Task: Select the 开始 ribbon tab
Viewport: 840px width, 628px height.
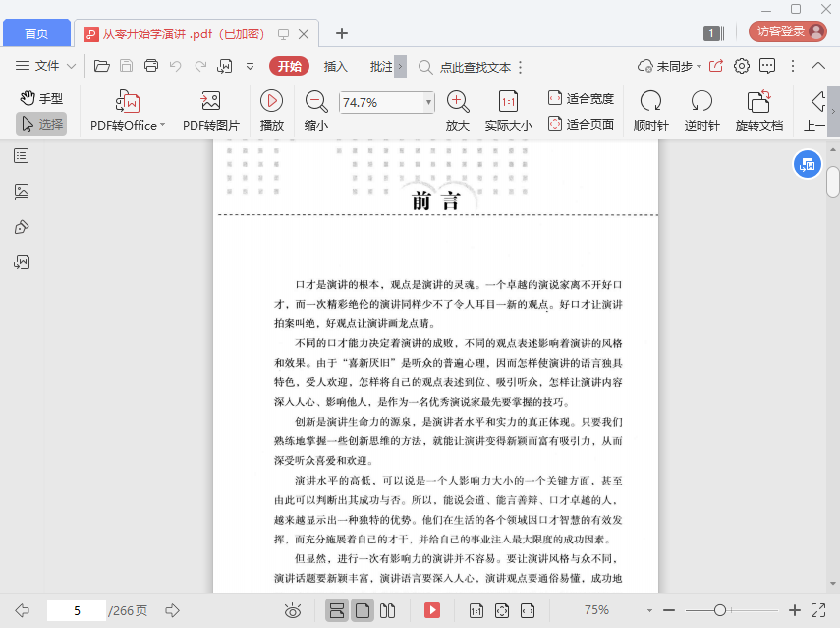Action: pos(289,66)
